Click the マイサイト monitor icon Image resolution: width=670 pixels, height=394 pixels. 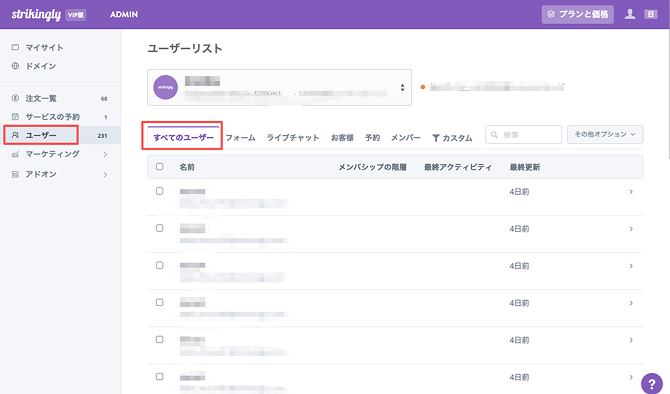tap(15, 47)
